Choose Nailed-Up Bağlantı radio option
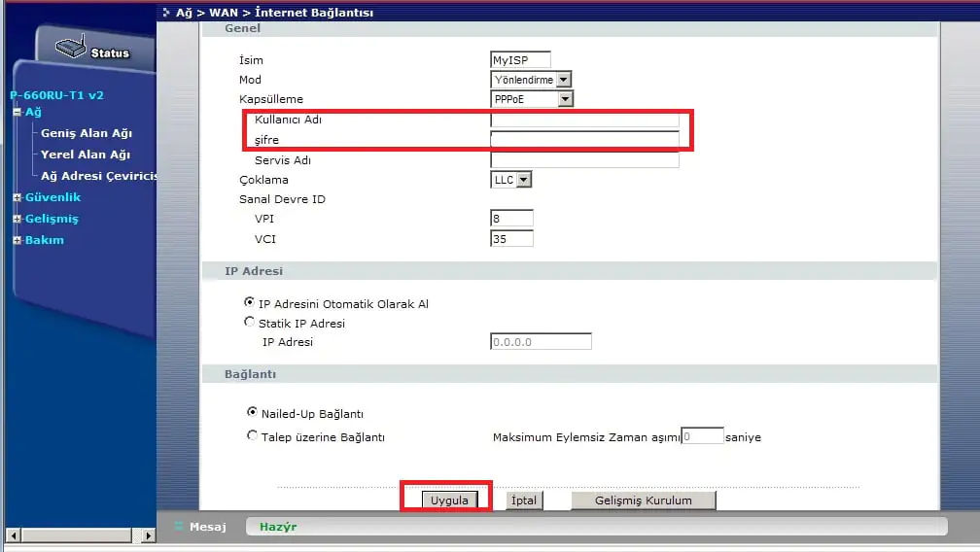Image resolution: width=980 pixels, height=552 pixels. pos(253,413)
